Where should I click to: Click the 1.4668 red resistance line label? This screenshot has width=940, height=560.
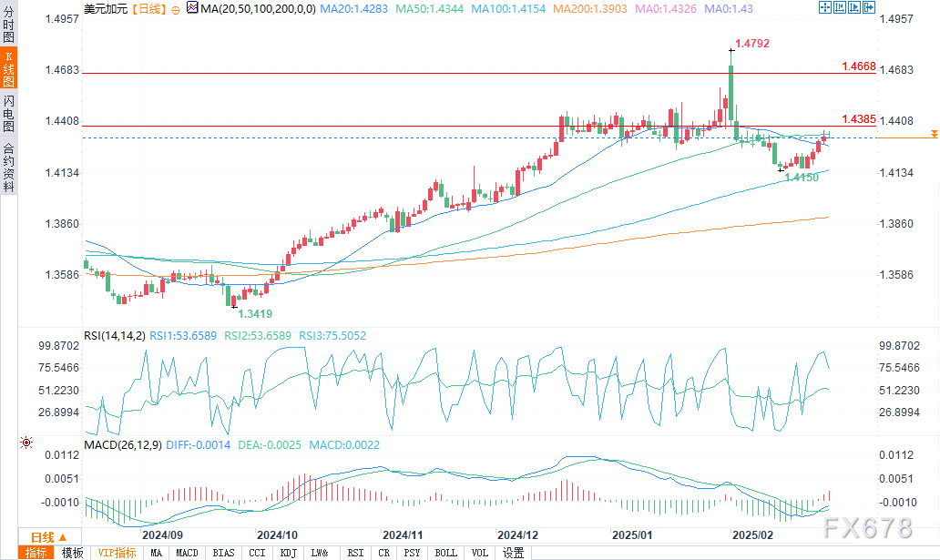(858, 66)
